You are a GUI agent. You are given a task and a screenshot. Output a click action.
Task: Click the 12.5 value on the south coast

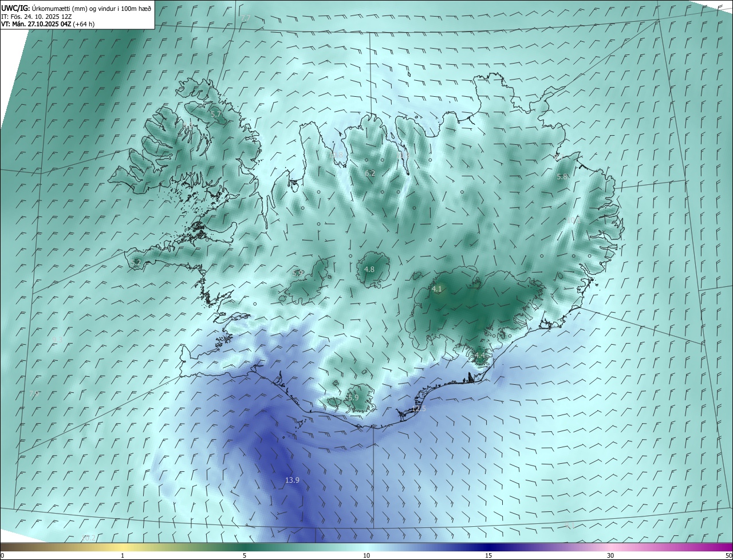coord(419,409)
